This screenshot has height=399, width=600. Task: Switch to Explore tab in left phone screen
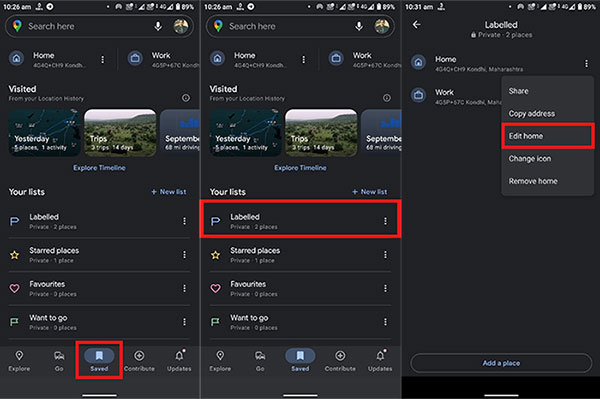(19, 361)
